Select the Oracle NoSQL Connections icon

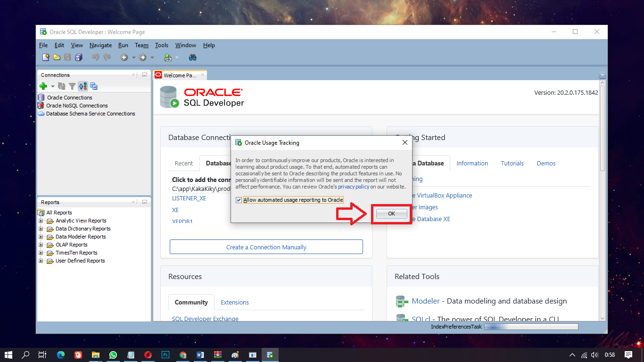41,106
